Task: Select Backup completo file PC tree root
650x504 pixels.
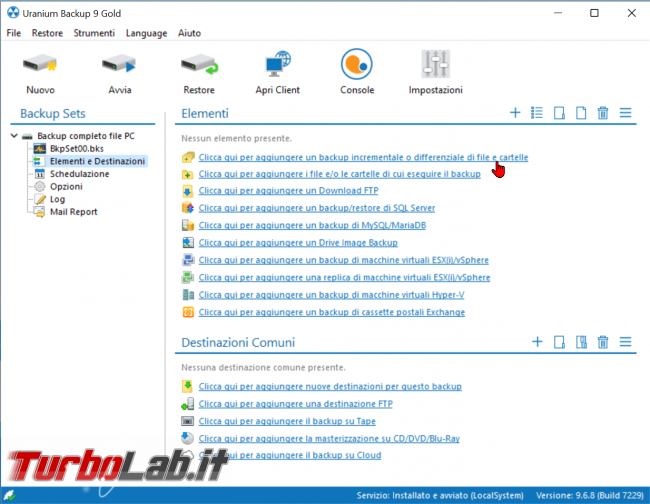Action: tap(86, 136)
